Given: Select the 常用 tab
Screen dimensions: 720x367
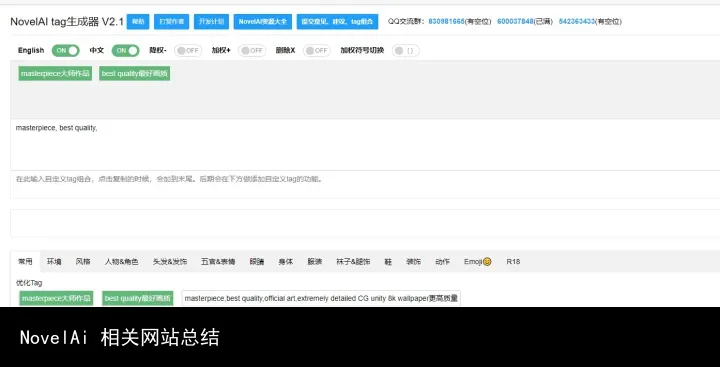Looking at the screenshot, I should point(25,262).
